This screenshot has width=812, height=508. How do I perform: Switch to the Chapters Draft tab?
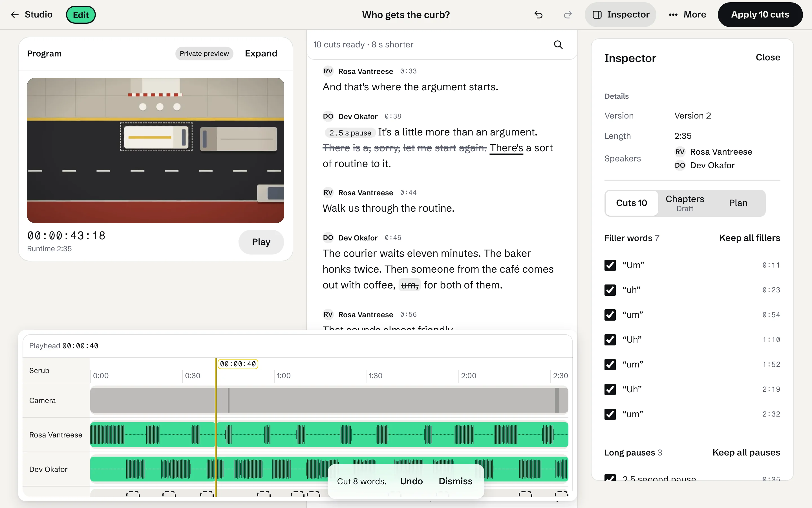[685, 203]
